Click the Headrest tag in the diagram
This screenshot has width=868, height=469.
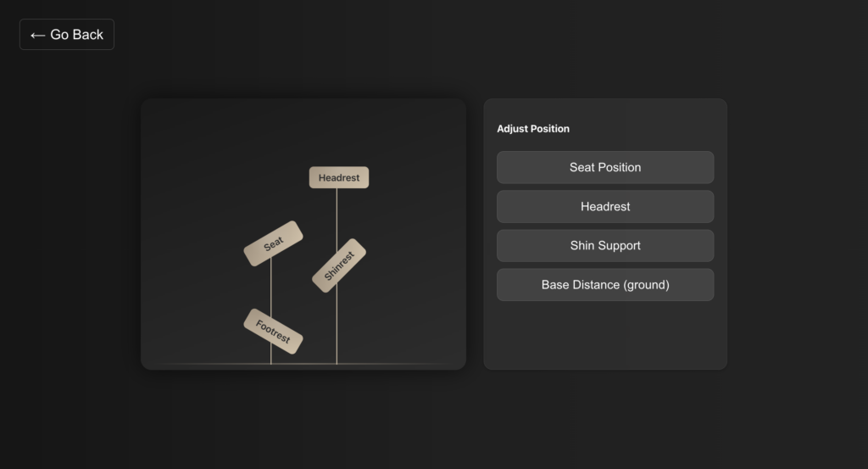[x=338, y=177]
